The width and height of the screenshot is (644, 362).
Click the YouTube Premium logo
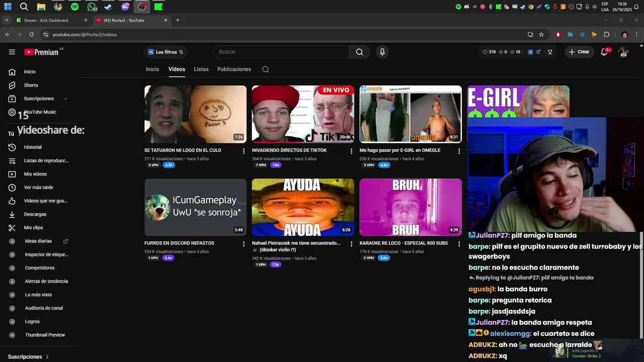pos(41,52)
